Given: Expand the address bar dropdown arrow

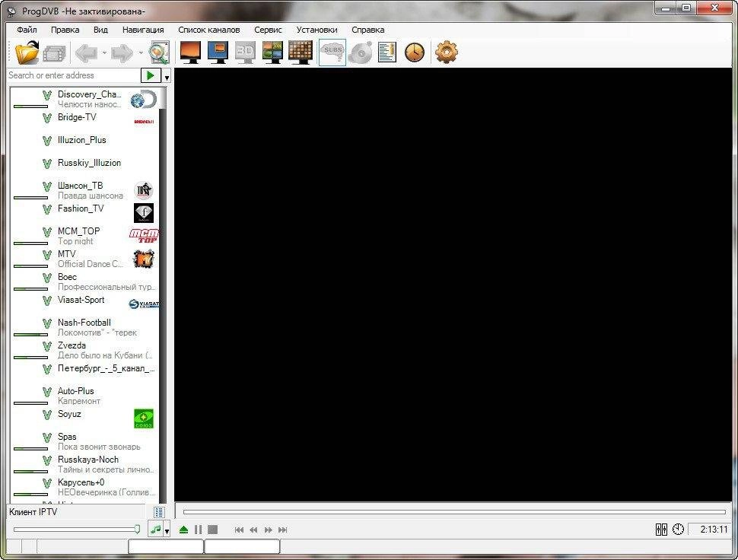Looking at the screenshot, I should click(x=167, y=76).
